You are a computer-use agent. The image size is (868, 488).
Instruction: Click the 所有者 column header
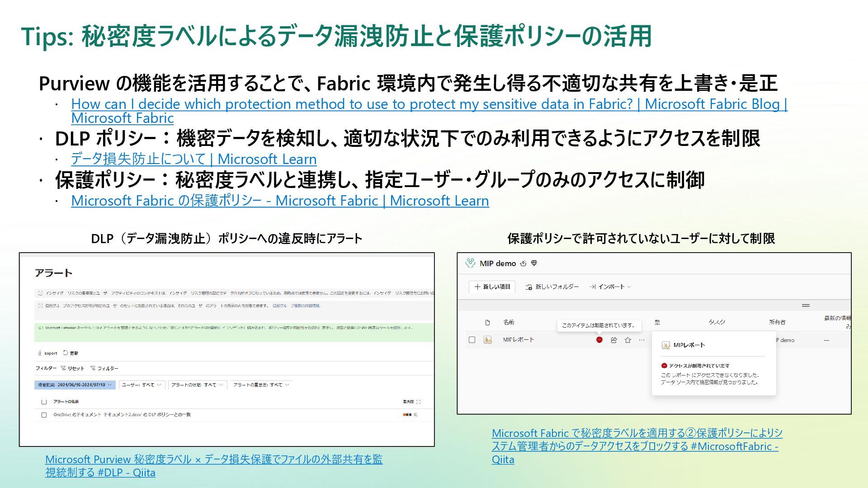[x=777, y=322]
